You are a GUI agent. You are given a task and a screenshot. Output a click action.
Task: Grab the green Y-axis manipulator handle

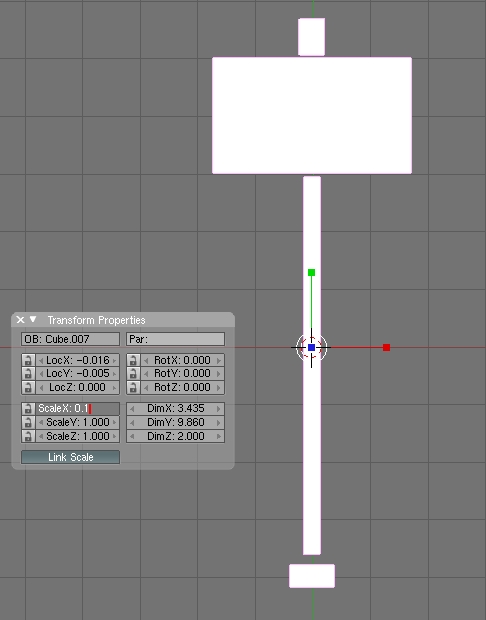311,272
